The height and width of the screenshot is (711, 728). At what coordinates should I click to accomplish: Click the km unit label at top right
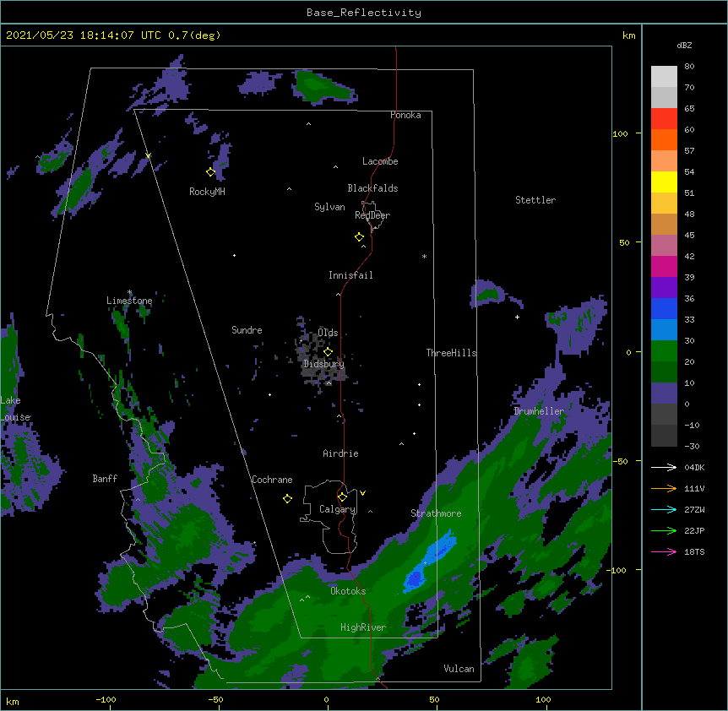tap(629, 35)
